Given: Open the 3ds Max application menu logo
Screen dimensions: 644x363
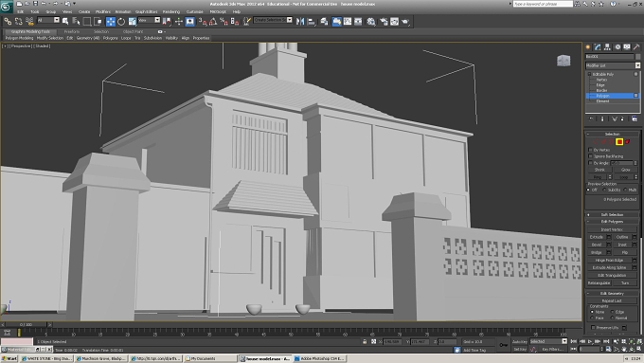Looking at the screenshot, I should click(7, 7).
